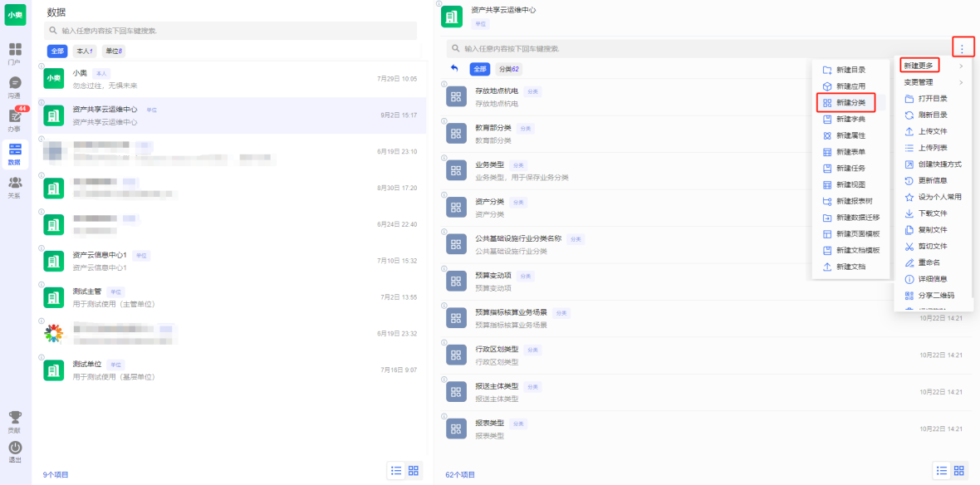This screenshot has height=485, width=980.
Task: Select the 分类62 filter tag
Action: coord(508,69)
